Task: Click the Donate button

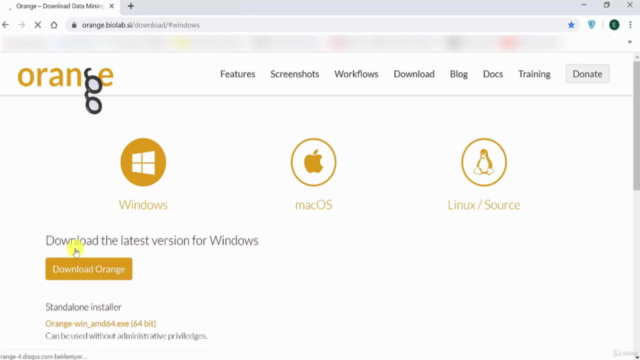Action: click(x=587, y=74)
